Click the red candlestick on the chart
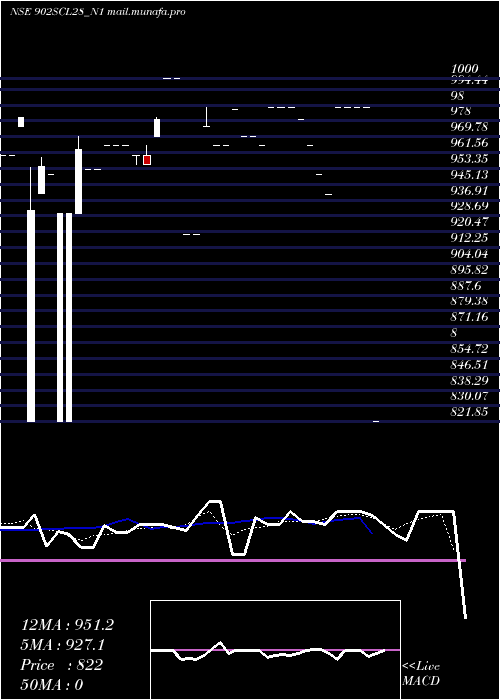Screen dimensions: 500x700 click(147, 160)
